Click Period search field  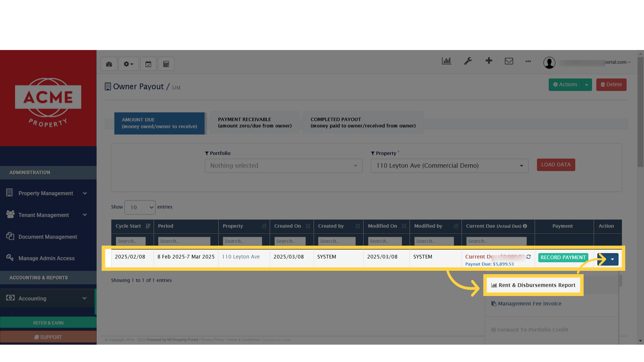click(x=184, y=241)
